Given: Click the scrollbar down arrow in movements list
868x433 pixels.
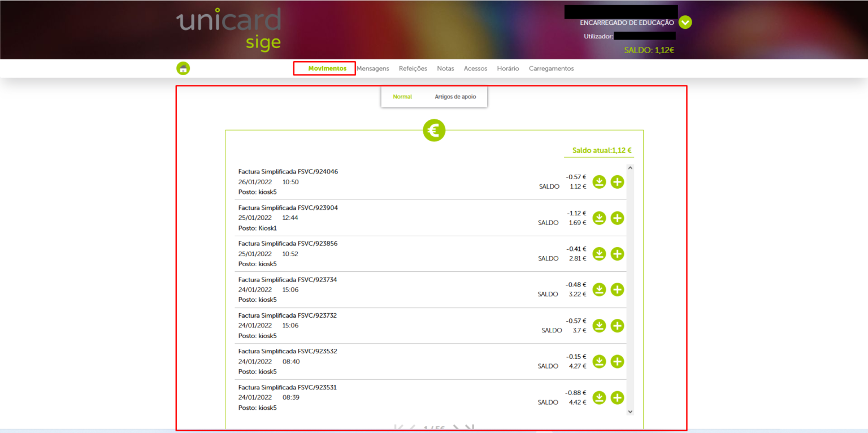Looking at the screenshot, I should [630, 412].
